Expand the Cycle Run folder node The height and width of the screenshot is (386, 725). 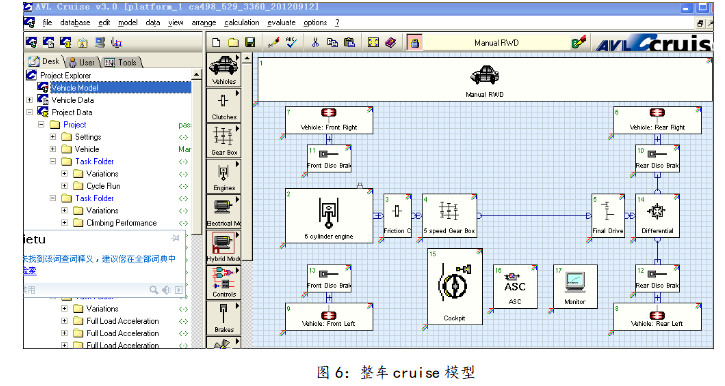tap(64, 186)
